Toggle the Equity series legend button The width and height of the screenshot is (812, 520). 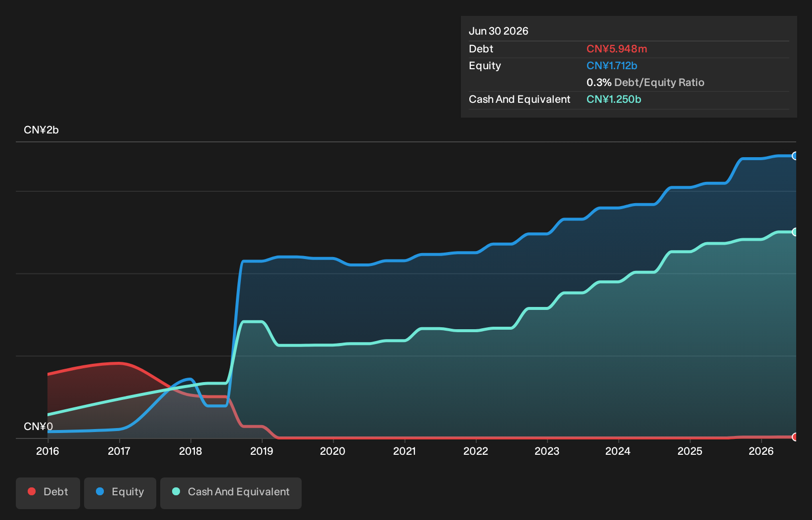click(120, 493)
